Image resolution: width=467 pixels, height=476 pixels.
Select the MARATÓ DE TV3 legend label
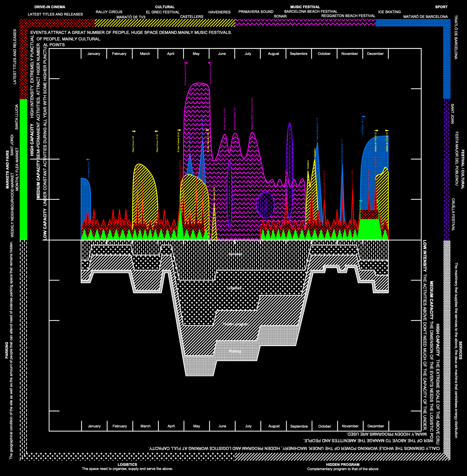click(x=131, y=17)
